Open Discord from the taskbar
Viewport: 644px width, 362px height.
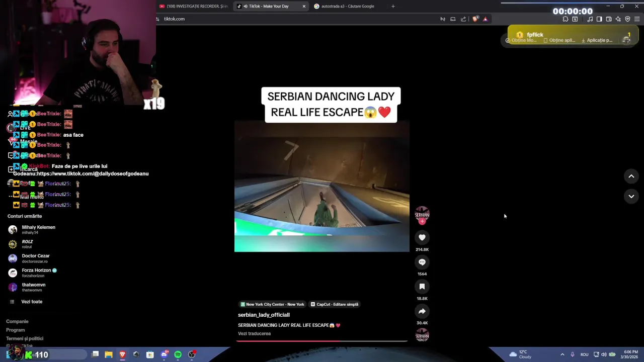coord(164,354)
